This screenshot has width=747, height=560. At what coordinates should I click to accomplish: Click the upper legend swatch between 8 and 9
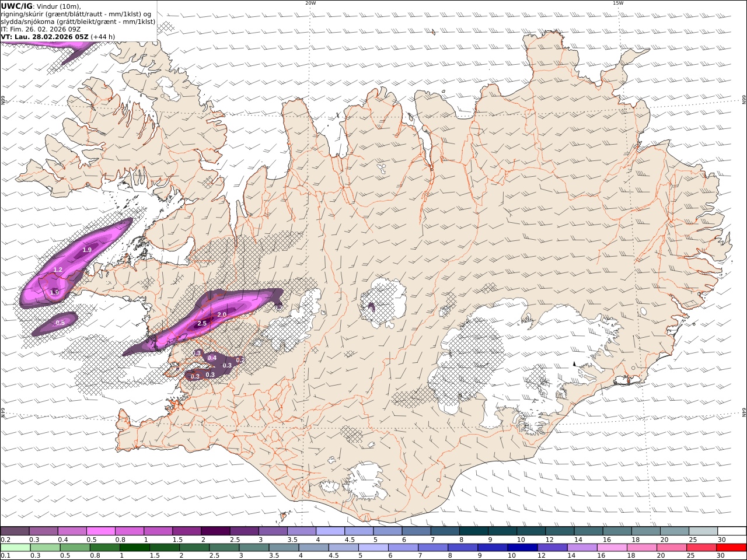pos(474,531)
